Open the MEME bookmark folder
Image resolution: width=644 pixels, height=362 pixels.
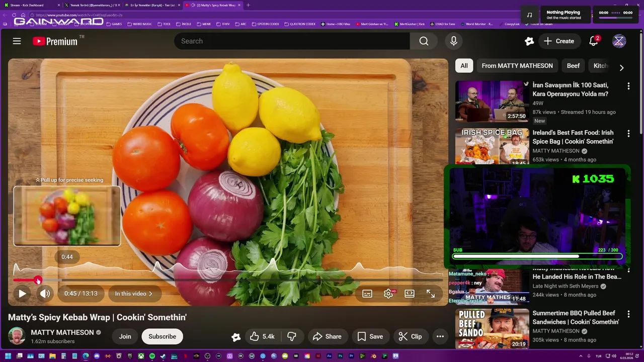click(x=203, y=24)
